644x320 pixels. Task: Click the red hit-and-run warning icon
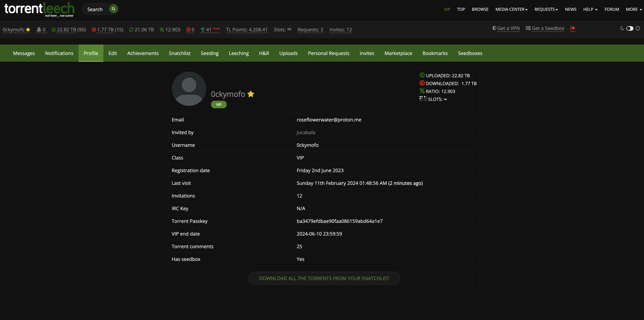[188, 29]
